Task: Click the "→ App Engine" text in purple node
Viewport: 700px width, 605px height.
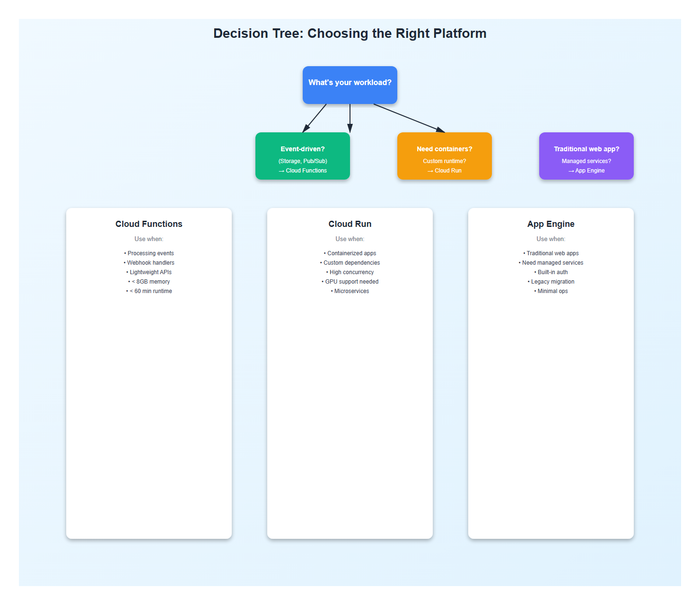Action: pyautogui.click(x=586, y=171)
